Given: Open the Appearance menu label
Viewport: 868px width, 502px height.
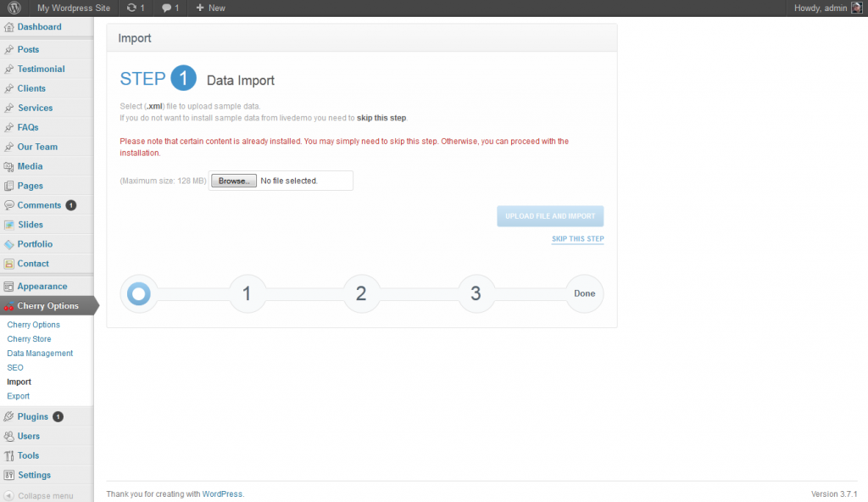Looking at the screenshot, I should (42, 287).
